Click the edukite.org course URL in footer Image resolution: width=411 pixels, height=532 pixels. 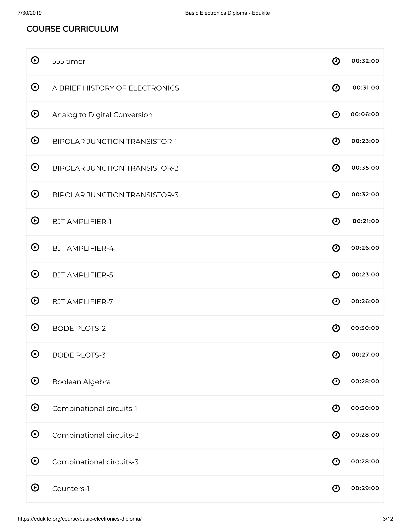pos(80,519)
